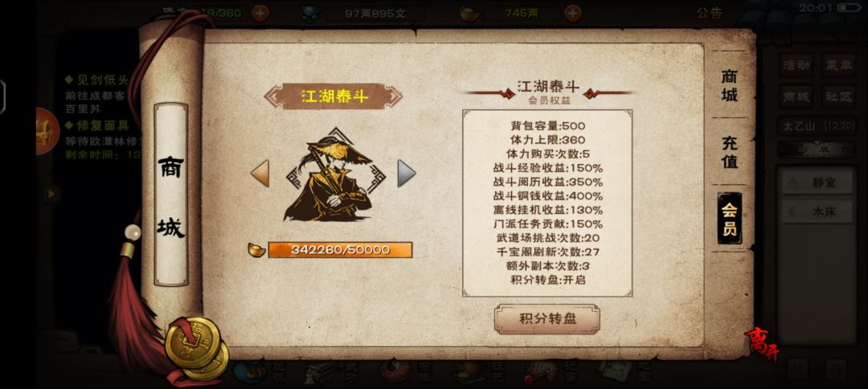Select the 会员 membership tab

pos(729,219)
